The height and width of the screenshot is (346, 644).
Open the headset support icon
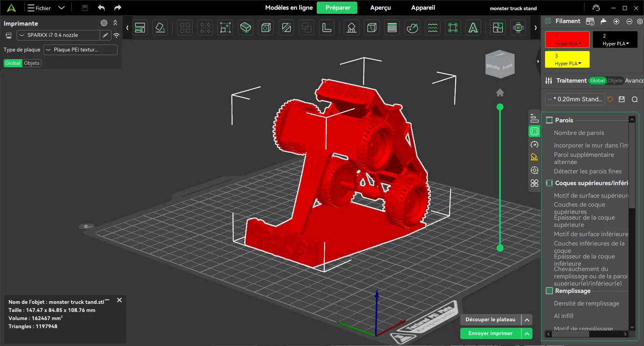596,8
